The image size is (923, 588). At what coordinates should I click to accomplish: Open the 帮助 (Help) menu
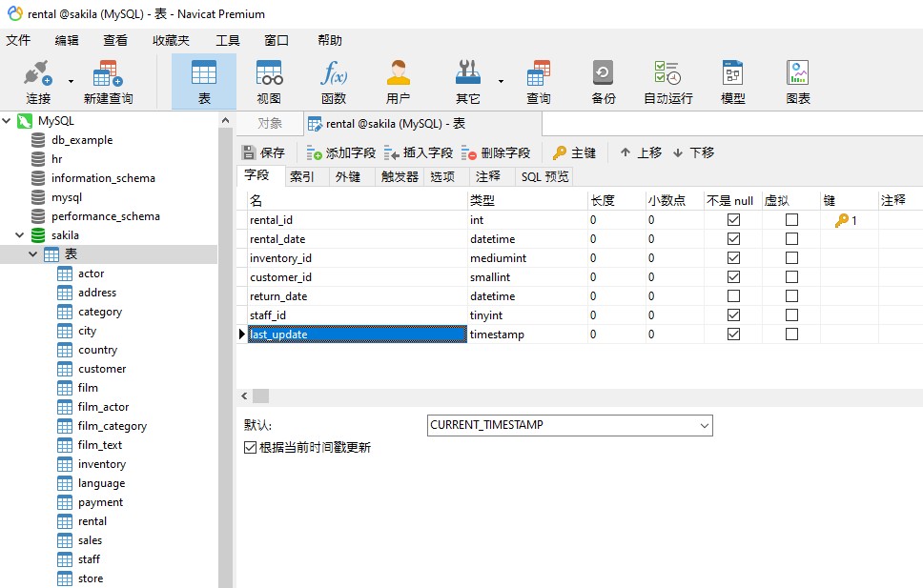330,41
